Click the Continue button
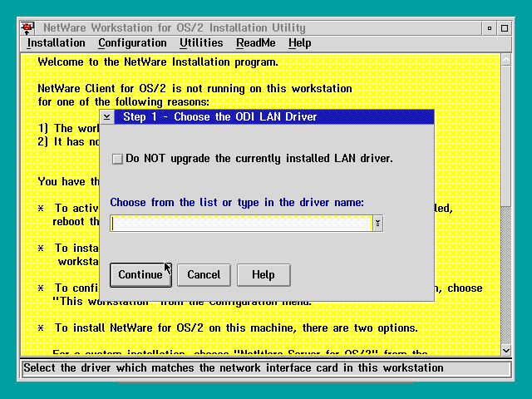This screenshot has width=532, height=399. 140,275
